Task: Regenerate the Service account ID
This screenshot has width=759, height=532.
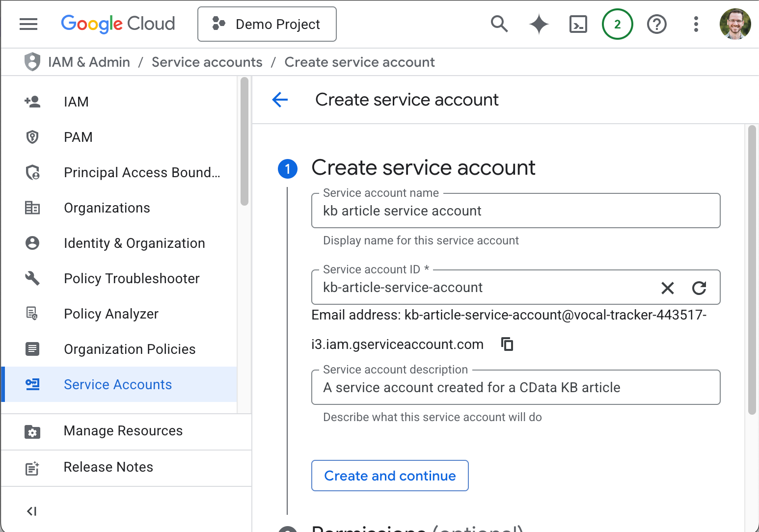Action: (699, 288)
